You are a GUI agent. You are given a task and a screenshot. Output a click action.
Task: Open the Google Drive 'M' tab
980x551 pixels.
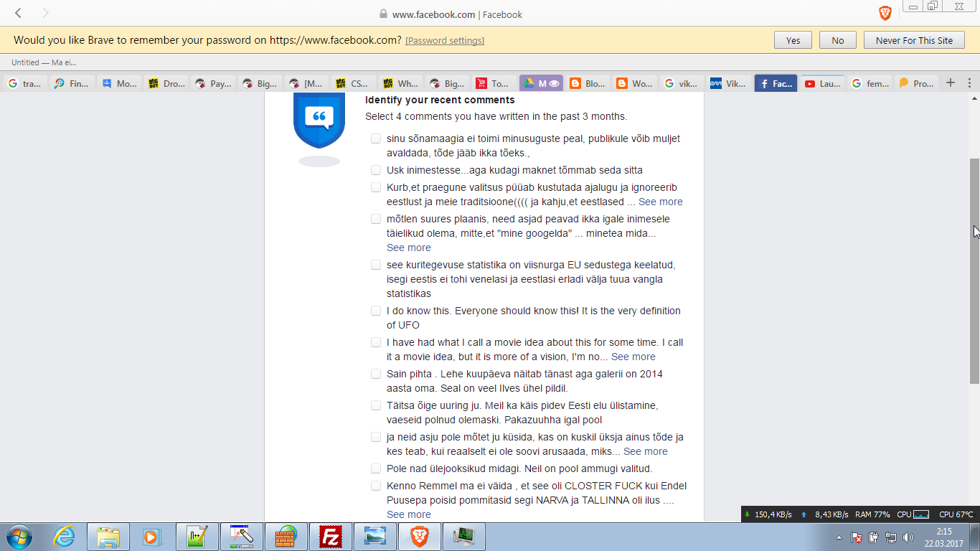[x=541, y=83]
